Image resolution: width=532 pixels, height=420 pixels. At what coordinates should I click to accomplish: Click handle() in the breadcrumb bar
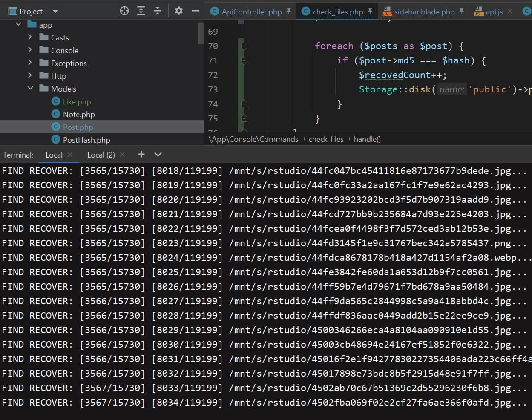coord(367,139)
